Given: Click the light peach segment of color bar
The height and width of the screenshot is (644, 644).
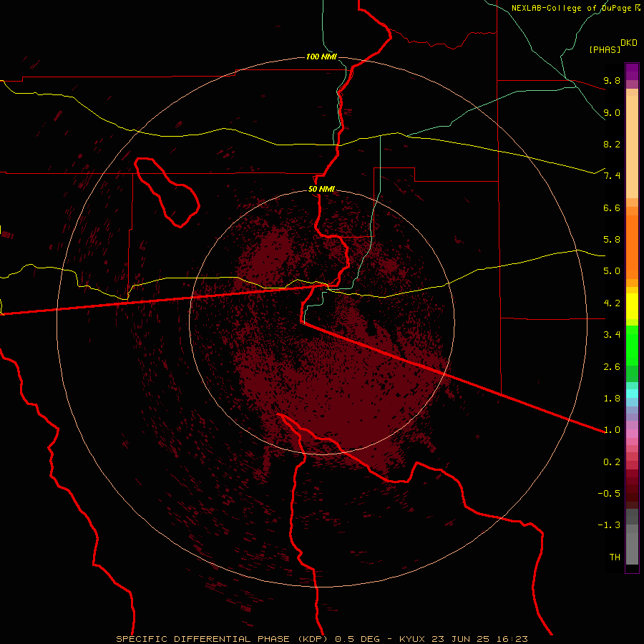Looking at the screenshot, I should point(632,147).
